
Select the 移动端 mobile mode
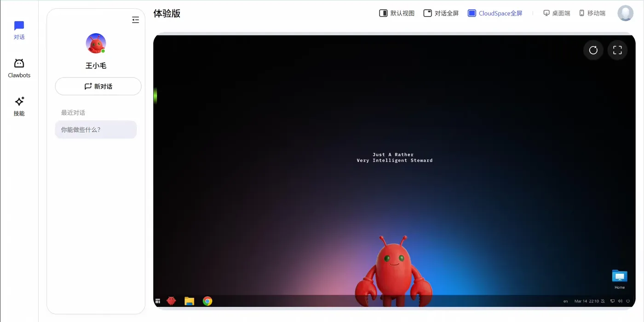coord(592,13)
